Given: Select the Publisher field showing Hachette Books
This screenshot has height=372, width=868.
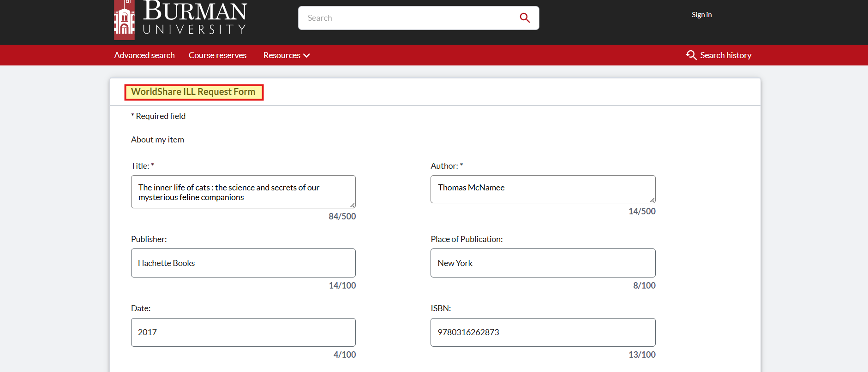Looking at the screenshot, I should tap(243, 263).
